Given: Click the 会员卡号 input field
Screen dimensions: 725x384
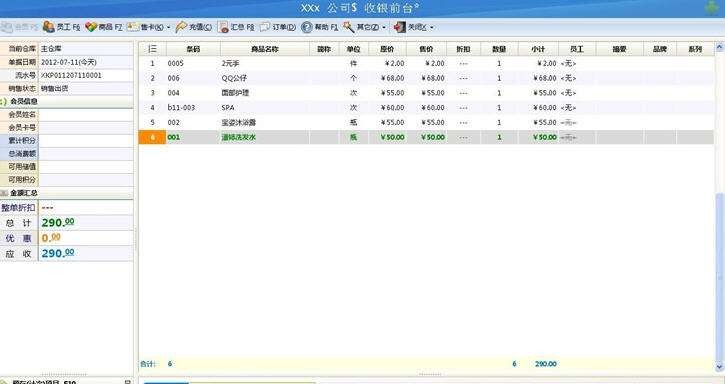Looking at the screenshot, I should [86, 128].
